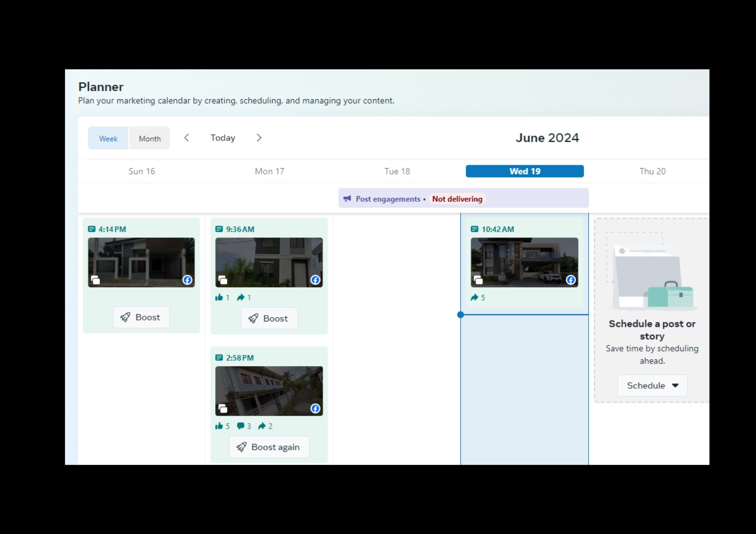
Task: Boost the Monday 9:36 AM post
Action: pyautogui.click(x=269, y=319)
